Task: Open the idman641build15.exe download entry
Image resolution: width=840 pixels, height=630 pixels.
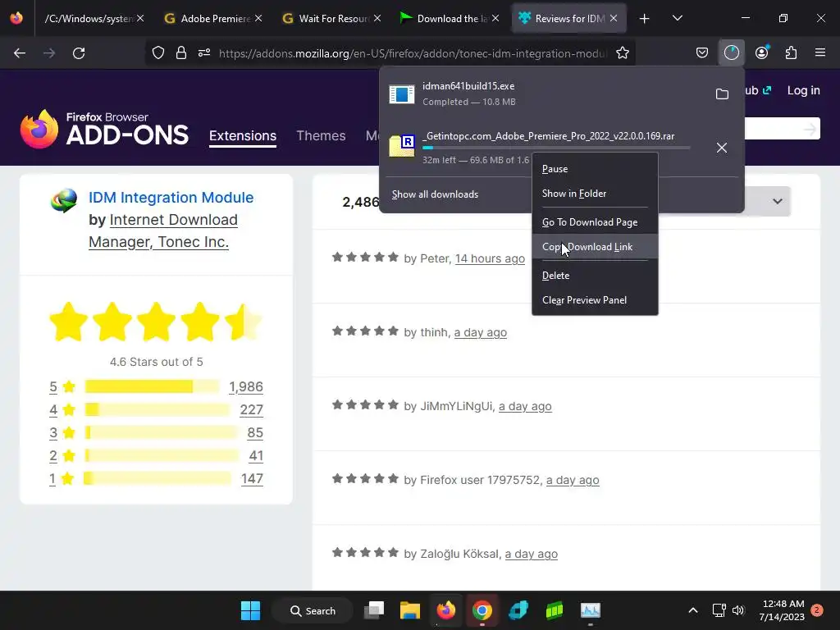Action: tap(546, 94)
